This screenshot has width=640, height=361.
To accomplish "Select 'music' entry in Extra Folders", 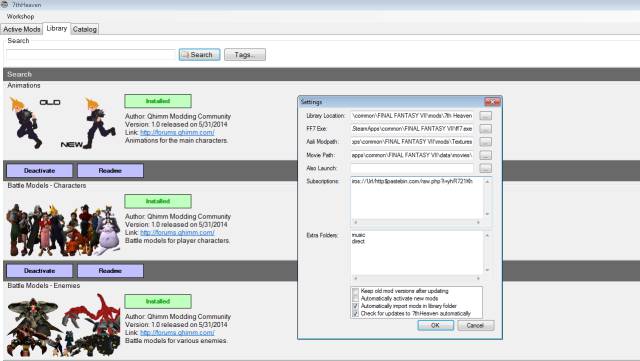I will tap(358, 235).
